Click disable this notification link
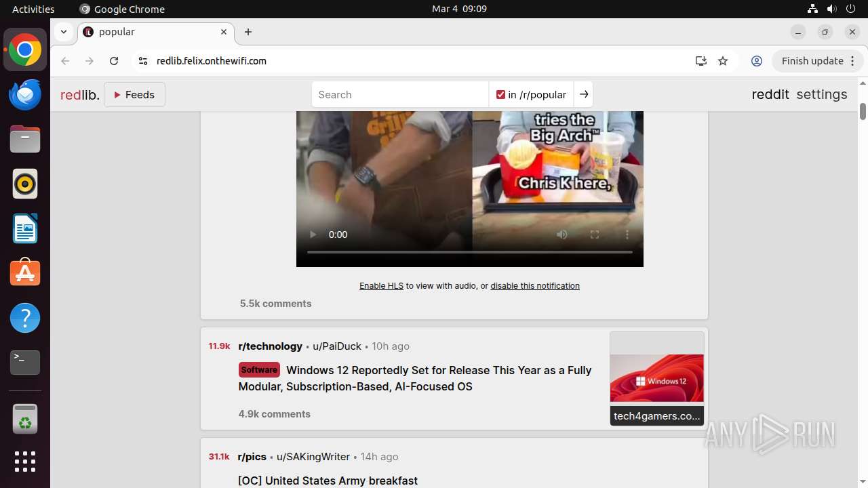 (535, 286)
